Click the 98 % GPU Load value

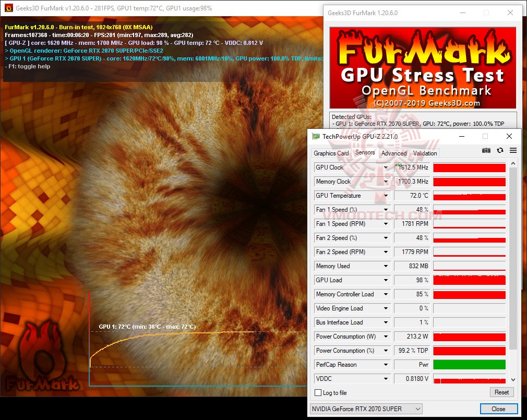point(412,280)
